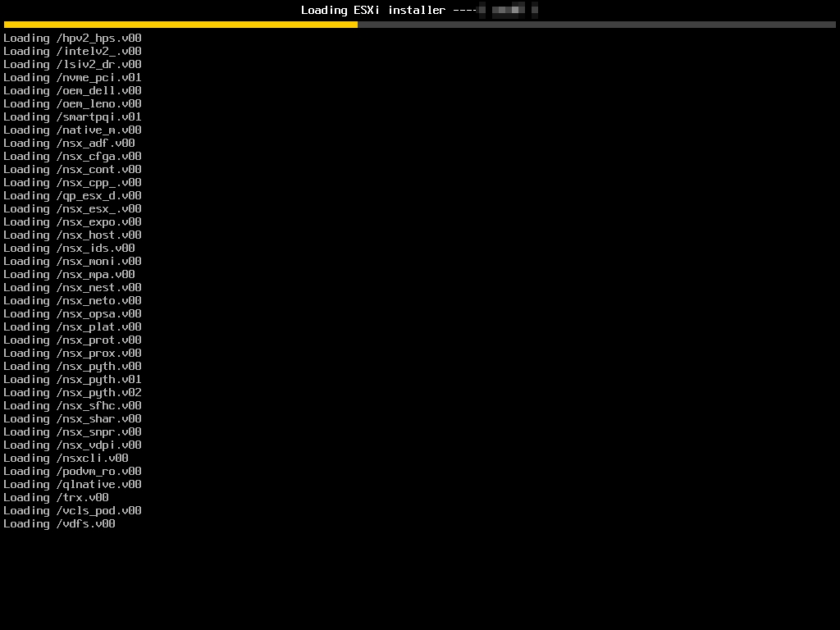Screen dimensions: 840x630
Task: Click the "Loading /vcls_pod.v00" line
Action: (72, 510)
